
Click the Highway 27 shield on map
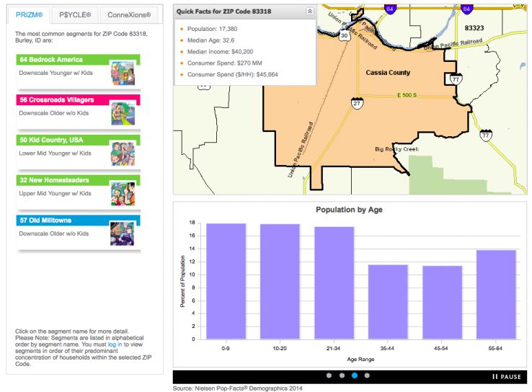(358, 103)
